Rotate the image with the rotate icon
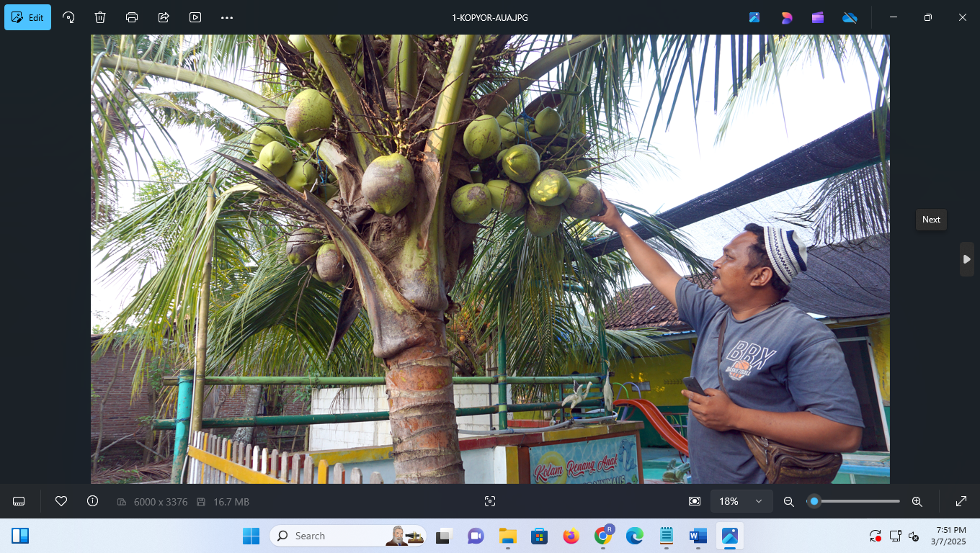Viewport: 980px width, 553px height. point(68,17)
